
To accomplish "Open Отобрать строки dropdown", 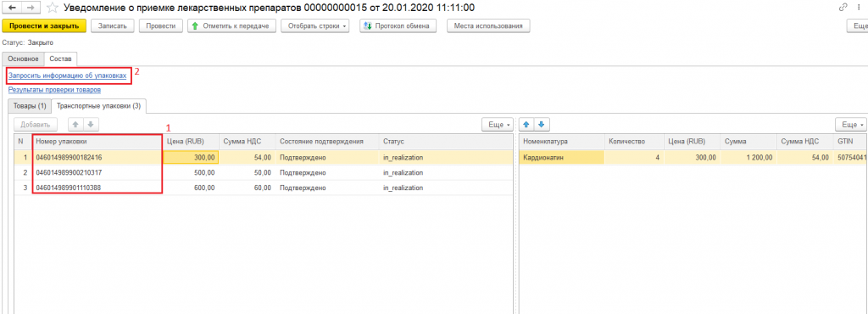I will tap(315, 26).
